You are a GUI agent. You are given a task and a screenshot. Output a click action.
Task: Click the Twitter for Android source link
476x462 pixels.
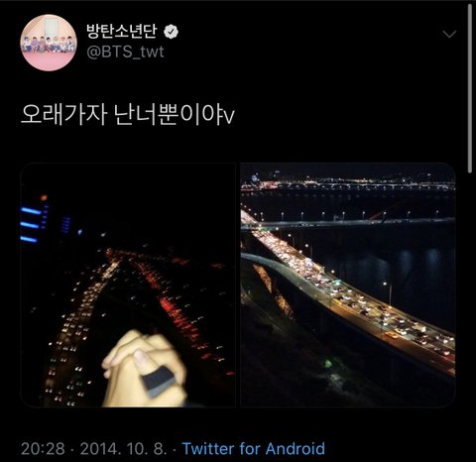pyautogui.click(x=254, y=448)
